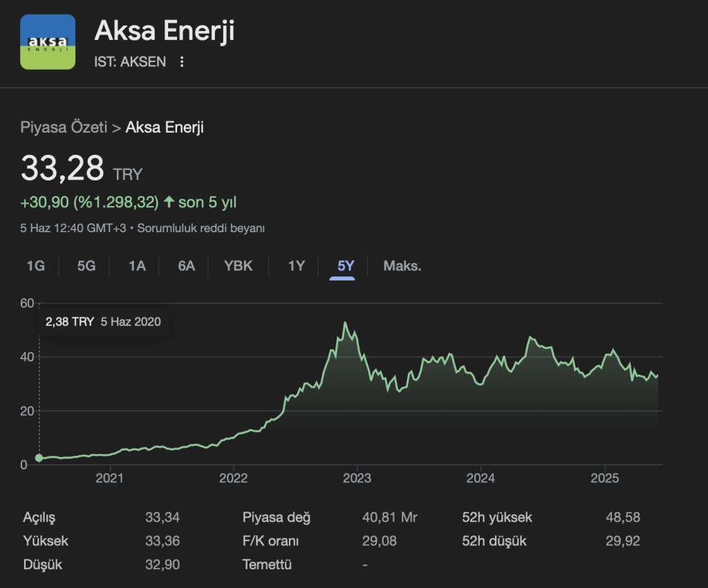Click the Piyasa değ market cap value
708x588 pixels.
coord(389,518)
